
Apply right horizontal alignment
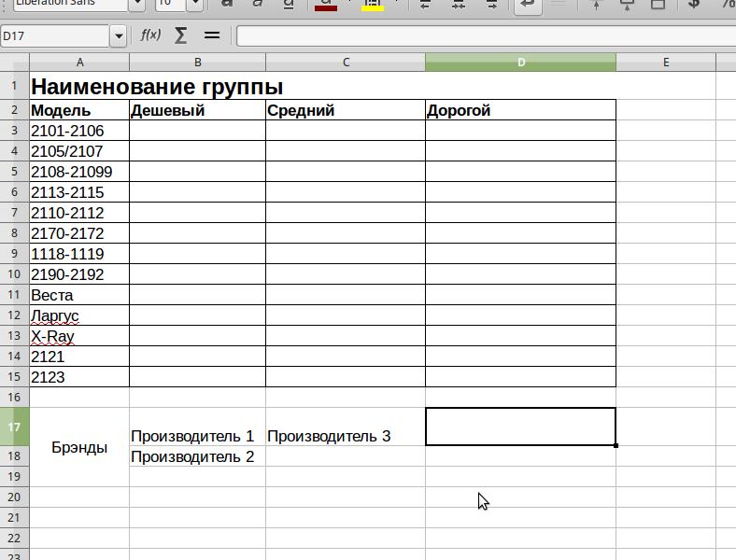[489, 5]
